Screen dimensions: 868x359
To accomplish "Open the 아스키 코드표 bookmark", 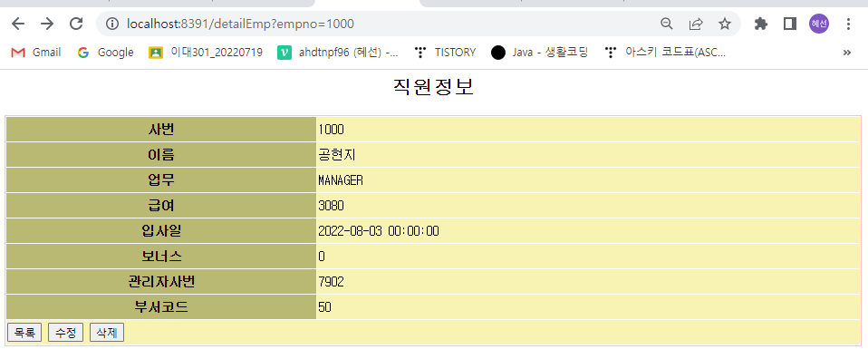I will click(665, 53).
